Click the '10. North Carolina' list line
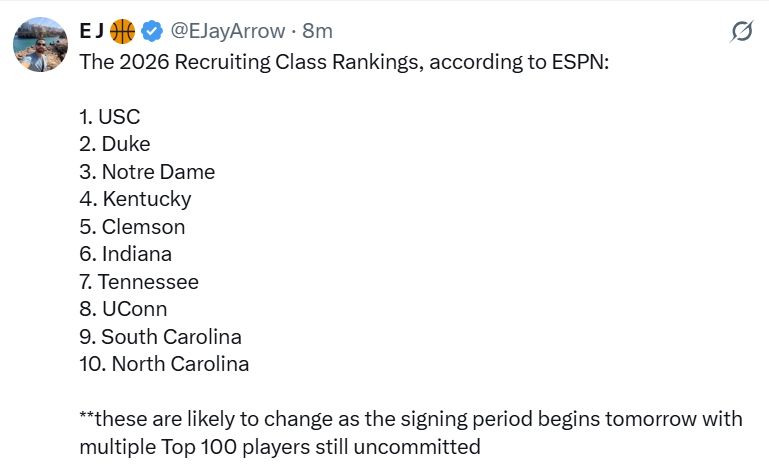 [164, 364]
